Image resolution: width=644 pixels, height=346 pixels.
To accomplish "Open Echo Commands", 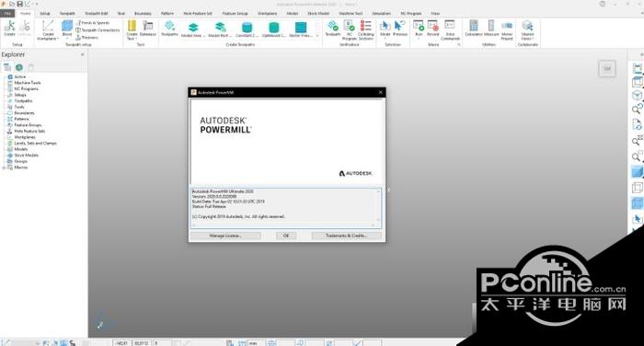I will (x=450, y=30).
